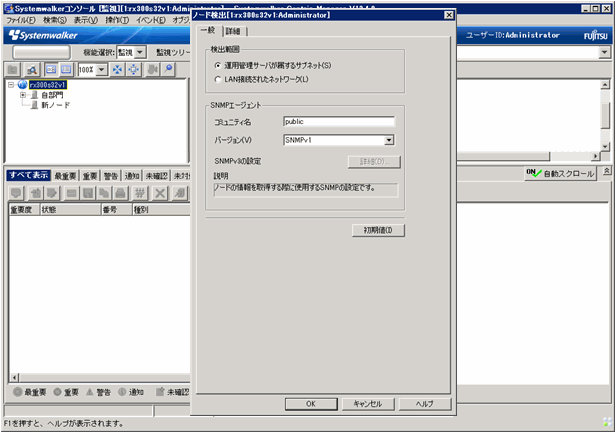Select the 未確認 event filter tab
The width and height of the screenshot is (616, 433).
click(x=156, y=176)
